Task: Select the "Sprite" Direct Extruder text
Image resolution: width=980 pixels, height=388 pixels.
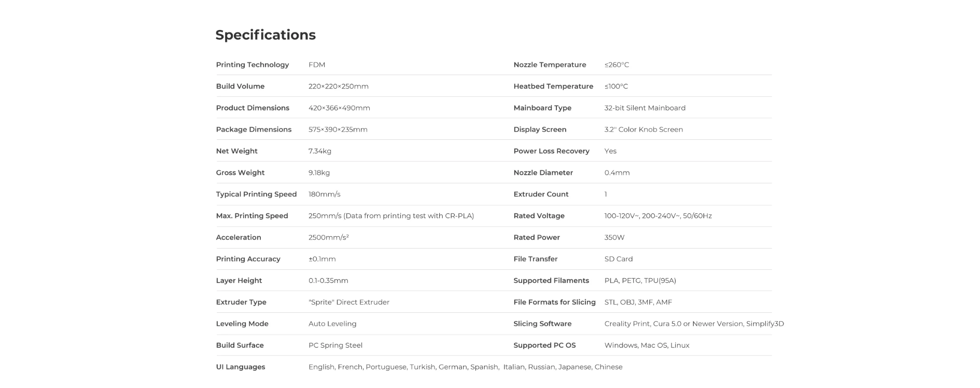Action: [x=349, y=302]
